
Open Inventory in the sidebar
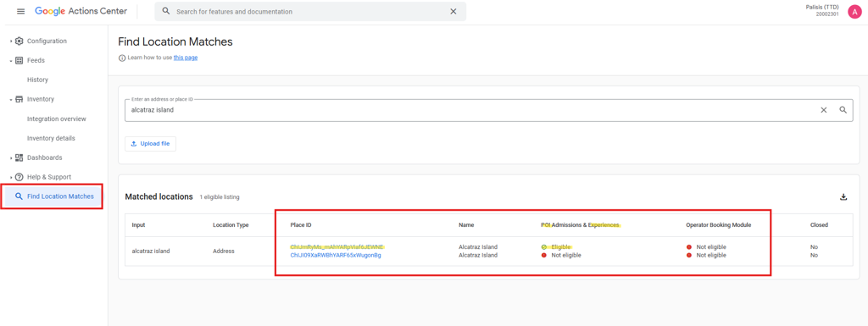41,99
